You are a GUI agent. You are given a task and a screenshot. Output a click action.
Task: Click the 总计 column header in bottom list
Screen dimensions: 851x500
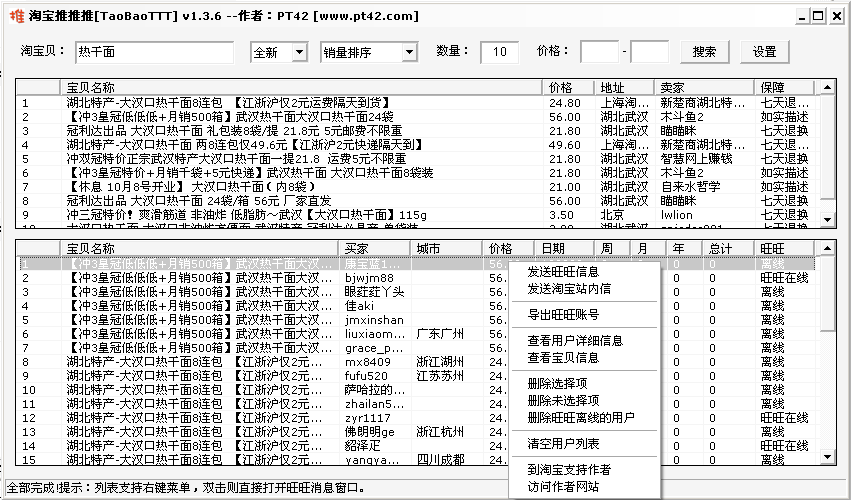(728, 248)
